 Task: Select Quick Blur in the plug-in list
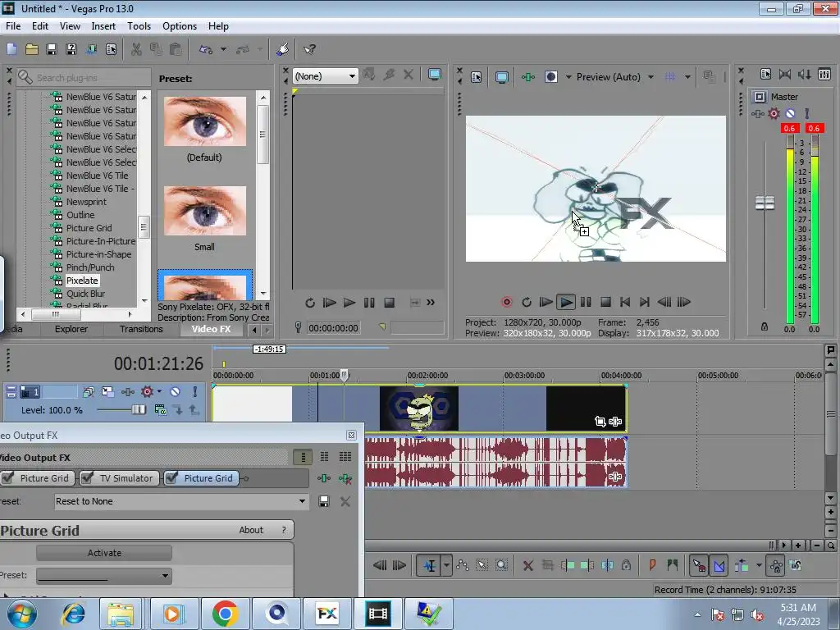85,294
